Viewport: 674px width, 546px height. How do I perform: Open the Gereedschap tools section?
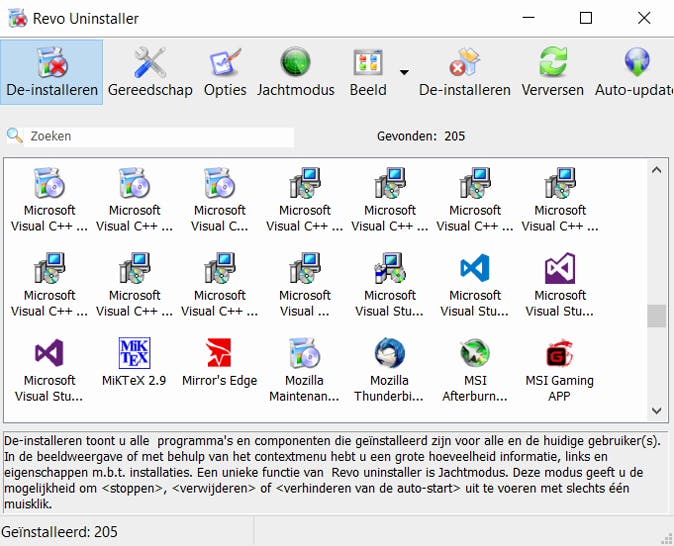pos(150,72)
